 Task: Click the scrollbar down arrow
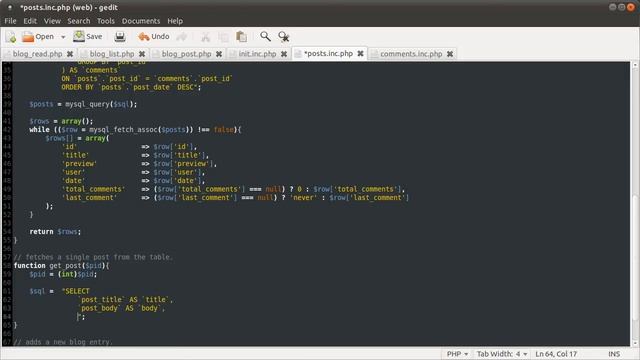(x=635, y=343)
